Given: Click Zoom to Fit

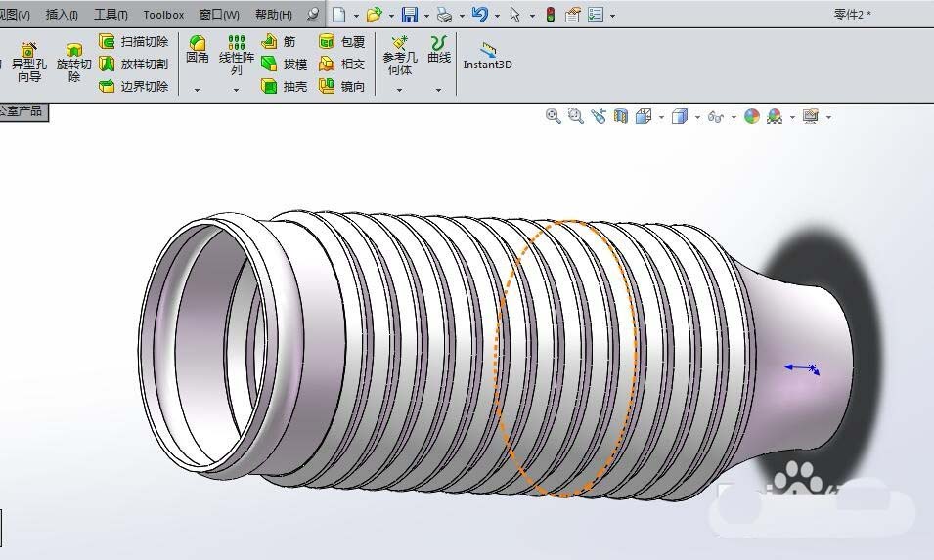Looking at the screenshot, I should (x=553, y=116).
